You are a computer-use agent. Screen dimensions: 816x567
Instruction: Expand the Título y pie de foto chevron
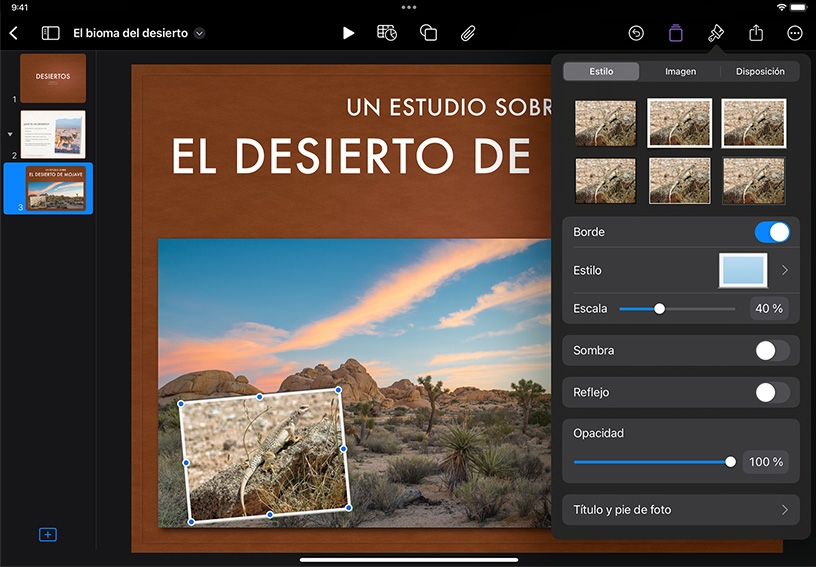(x=784, y=510)
